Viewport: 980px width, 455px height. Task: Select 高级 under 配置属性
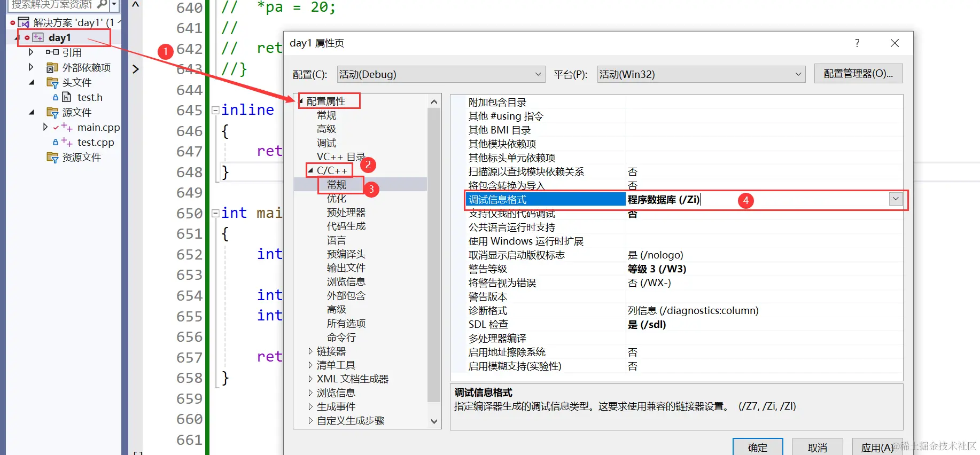pos(326,129)
